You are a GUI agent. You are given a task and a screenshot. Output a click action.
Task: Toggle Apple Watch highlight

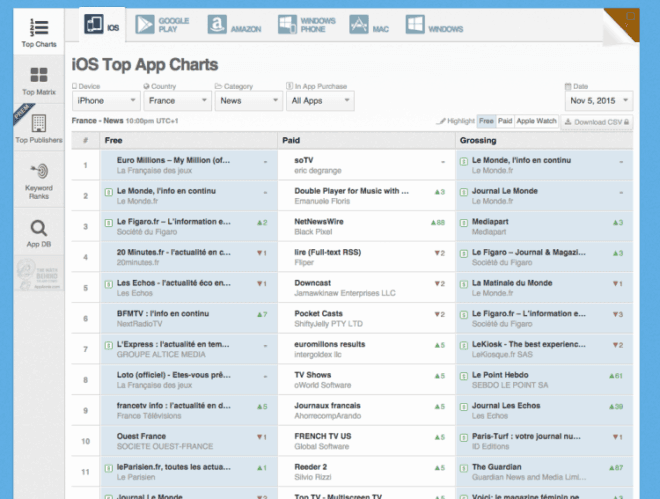536,121
